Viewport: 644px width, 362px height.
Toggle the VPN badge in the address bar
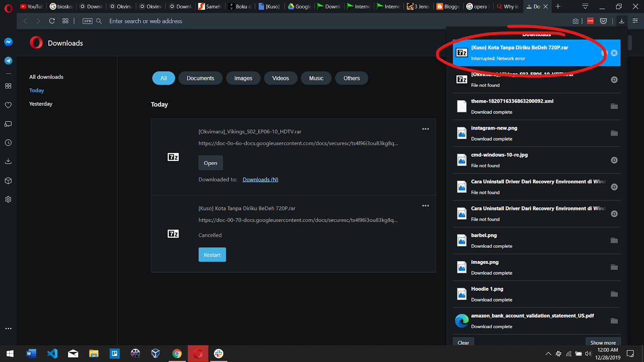(87, 21)
